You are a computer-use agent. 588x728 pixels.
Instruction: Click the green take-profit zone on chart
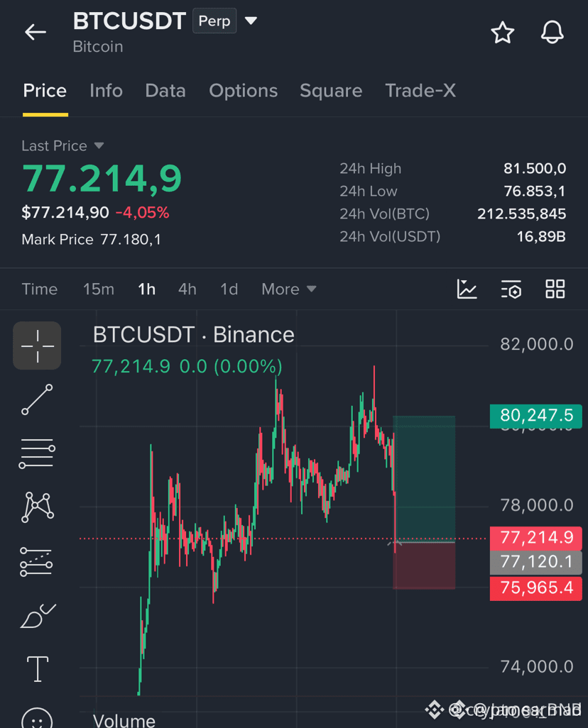pos(424,478)
